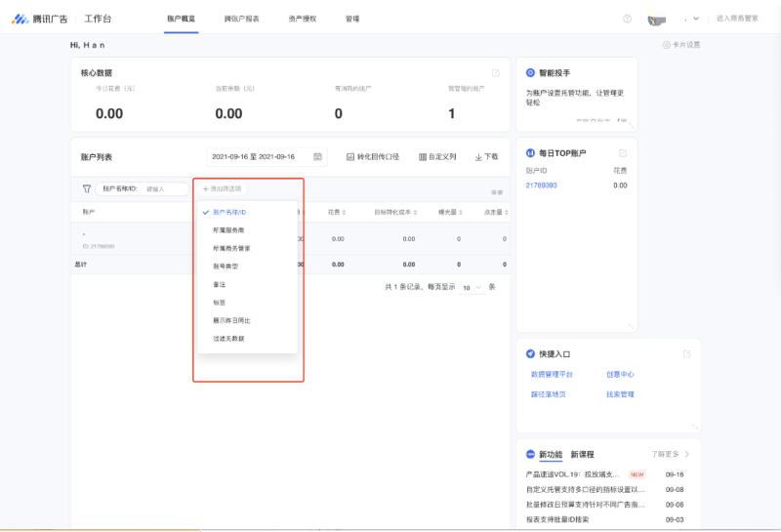Edit the 每日TOP账户 card

[x=623, y=153]
